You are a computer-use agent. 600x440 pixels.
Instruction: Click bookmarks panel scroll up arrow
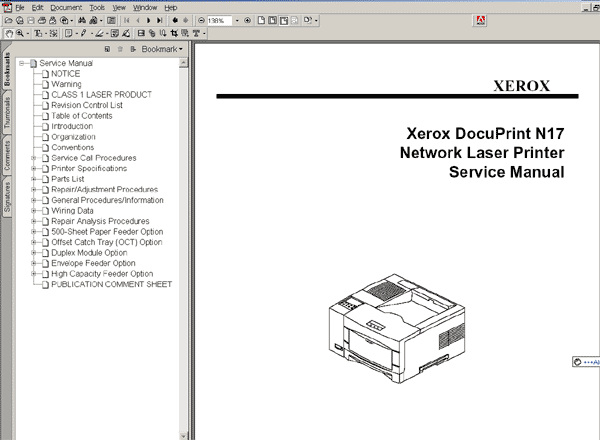pos(184,62)
